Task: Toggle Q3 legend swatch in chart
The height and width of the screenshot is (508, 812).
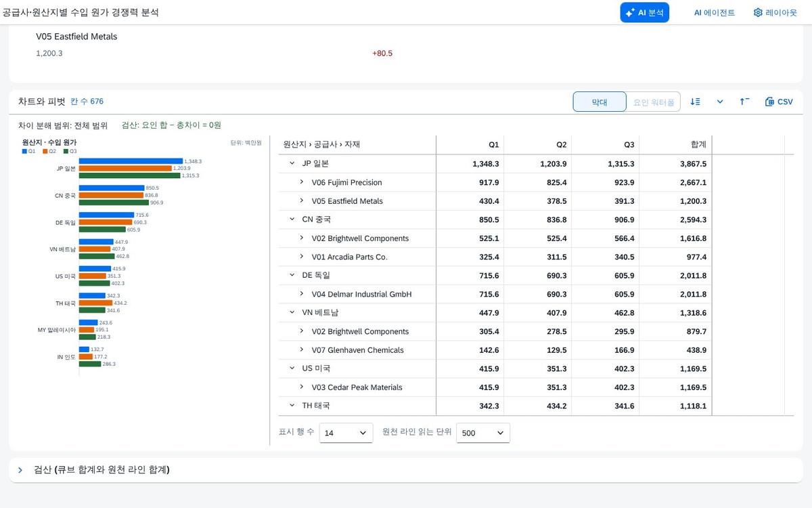Action: 65,151
